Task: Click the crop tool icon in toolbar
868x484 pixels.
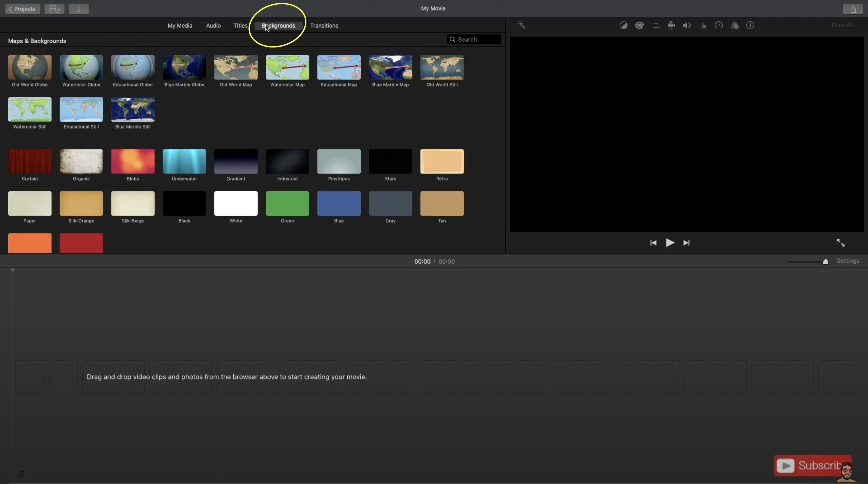Action: click(655, 25)
